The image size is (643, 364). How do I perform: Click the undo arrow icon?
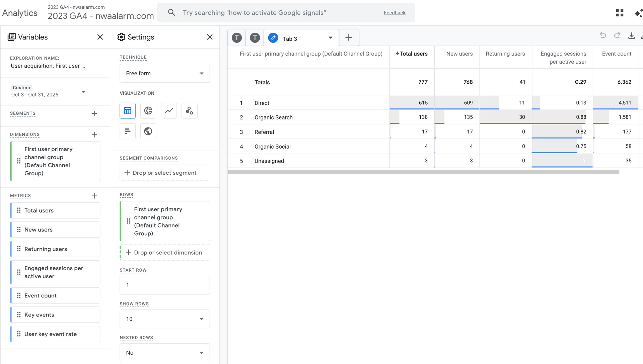tap(603, 35)
